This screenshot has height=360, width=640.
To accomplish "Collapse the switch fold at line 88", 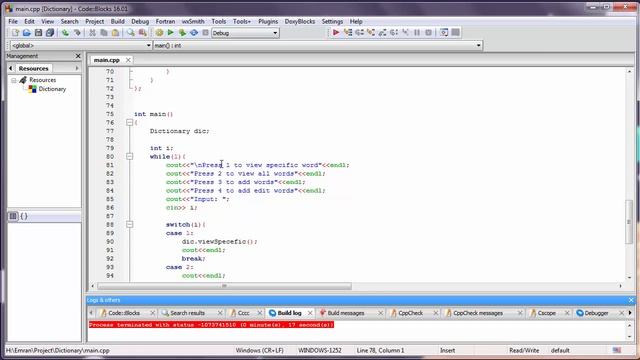I will pyautogui.click(x=129, y=224).
